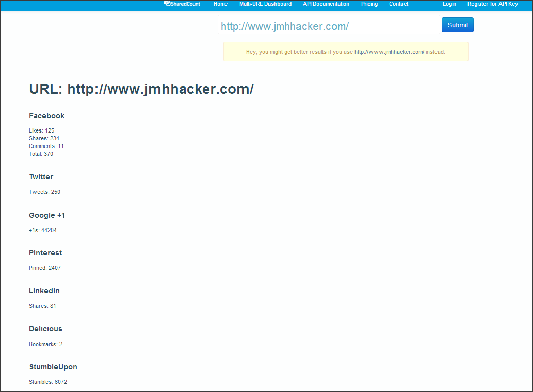Click the URL input field
The image size is (533, 392).
tap(329, 24)
